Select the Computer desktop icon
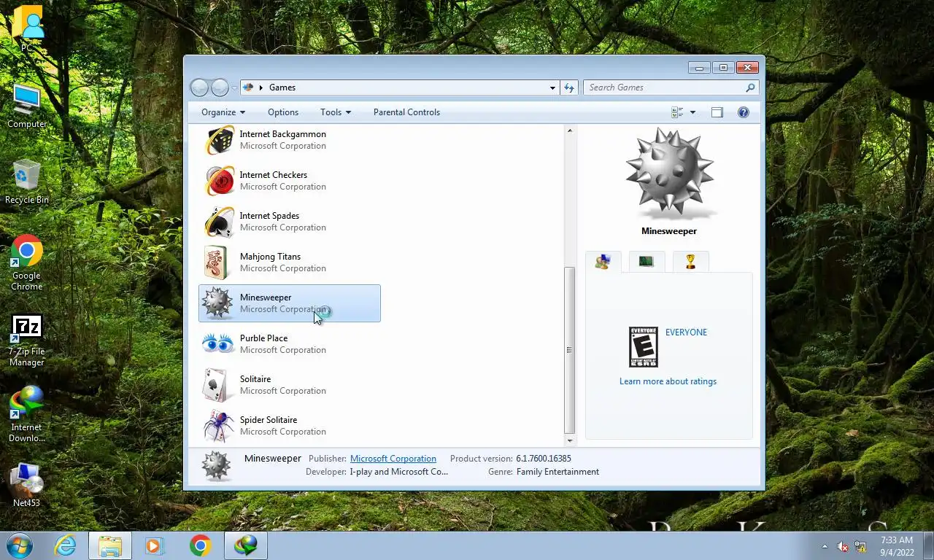This screenshot has width=934, height=560. tap(27, 106)
